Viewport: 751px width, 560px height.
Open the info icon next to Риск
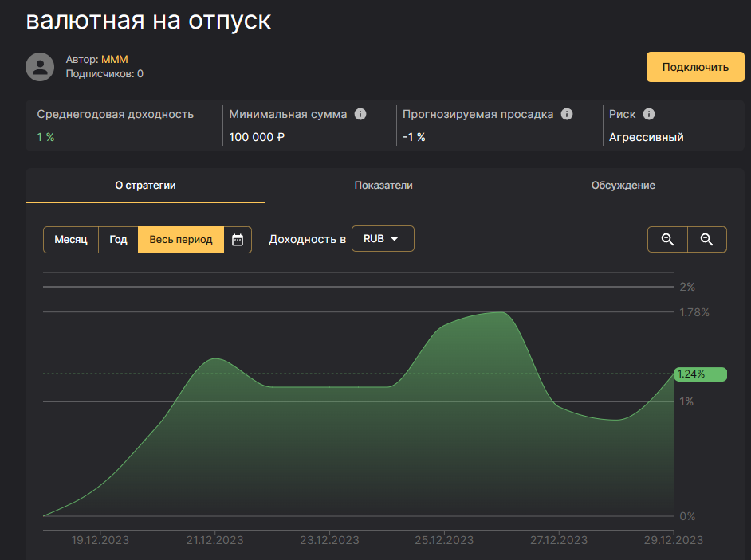click(x=648, y=114)
